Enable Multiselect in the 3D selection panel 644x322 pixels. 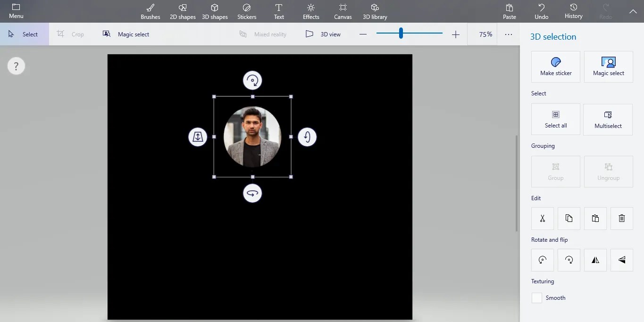coord(608,119)
